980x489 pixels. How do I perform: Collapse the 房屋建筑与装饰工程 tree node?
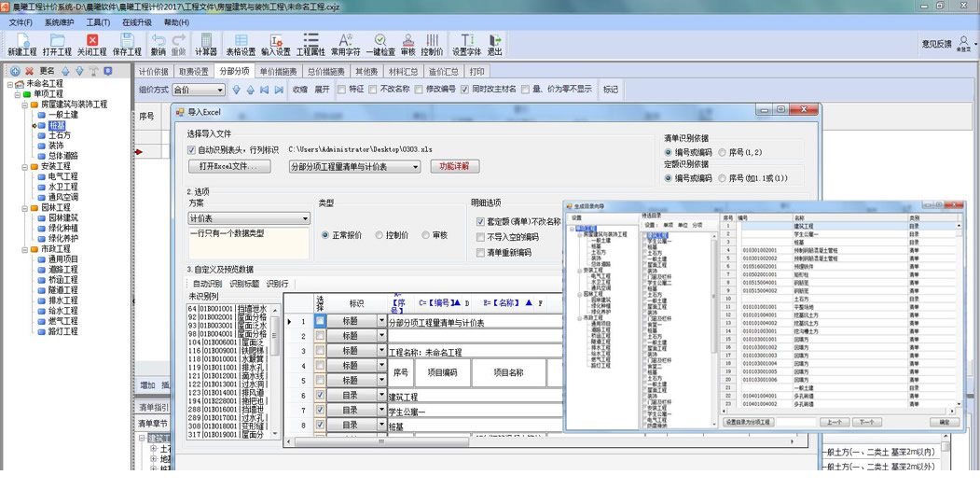tap(24, 105)
